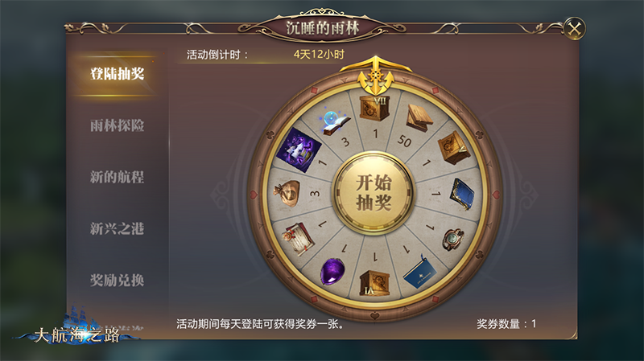Click the 开始抽奖 button in the wheel center
Screen dimensions: 644x361
click(x=374, y=192)
